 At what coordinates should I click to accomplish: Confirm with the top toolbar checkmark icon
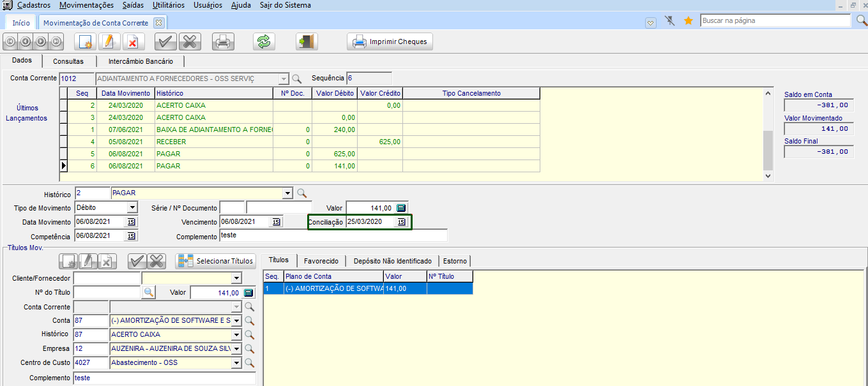165,42
